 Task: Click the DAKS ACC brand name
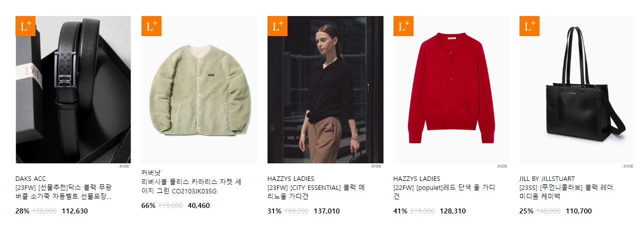tap(30, 179)
